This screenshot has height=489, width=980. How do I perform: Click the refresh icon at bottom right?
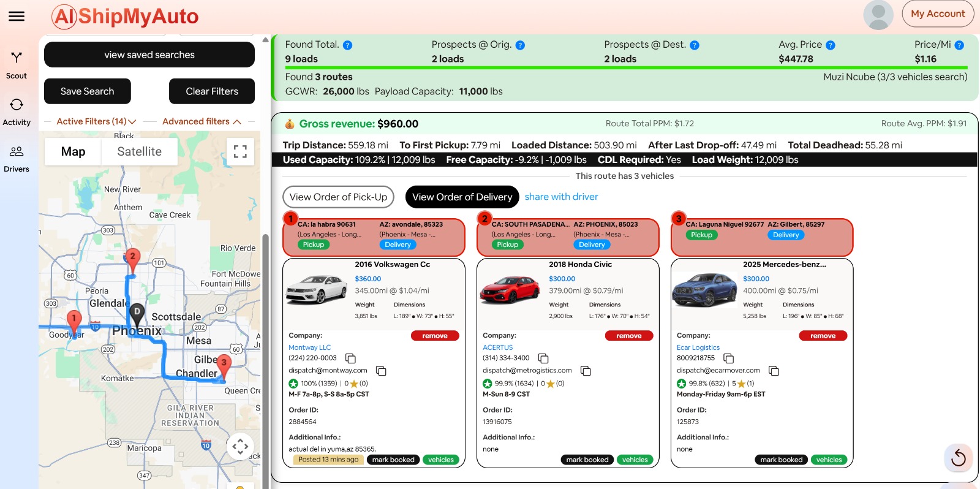pyautogui.click(x=958, y=458)
